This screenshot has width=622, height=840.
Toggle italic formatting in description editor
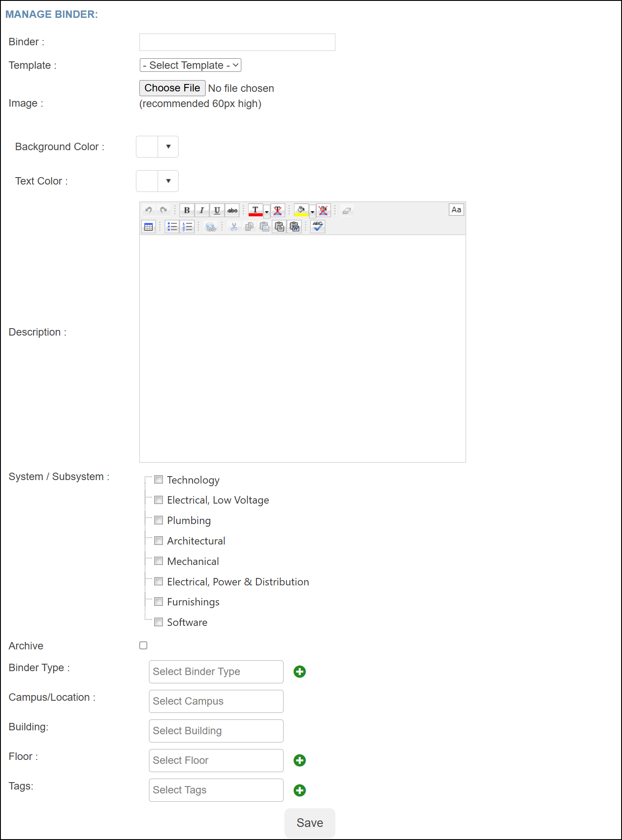coord(202,210)
